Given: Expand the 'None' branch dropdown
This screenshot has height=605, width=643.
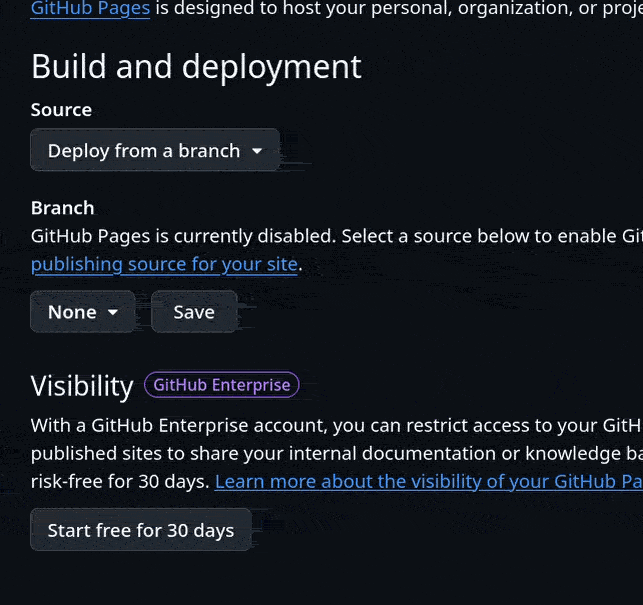Looking at the screenshot, I should 83,312.
